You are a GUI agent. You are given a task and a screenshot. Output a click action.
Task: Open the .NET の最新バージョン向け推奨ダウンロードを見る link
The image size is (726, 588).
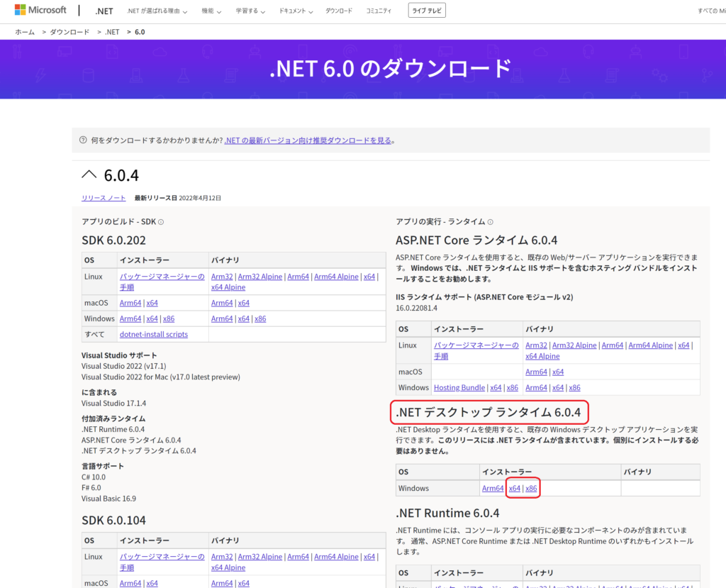(308, 140)
